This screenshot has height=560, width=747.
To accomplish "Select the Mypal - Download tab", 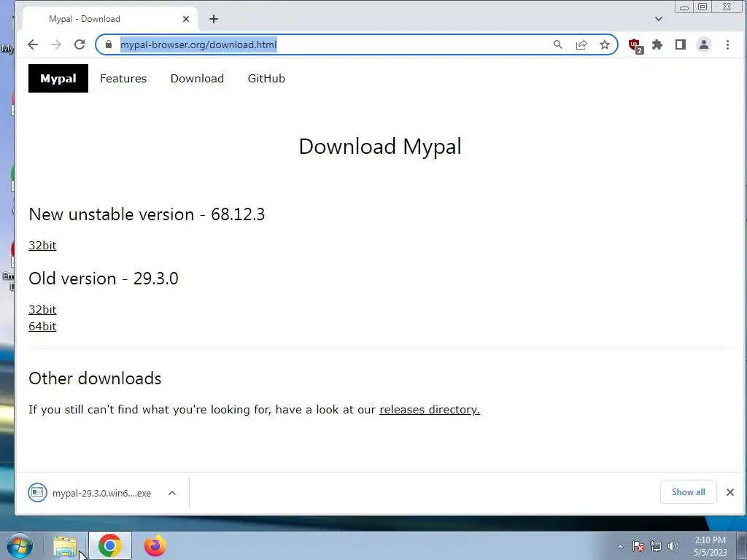I will [109, 19].
